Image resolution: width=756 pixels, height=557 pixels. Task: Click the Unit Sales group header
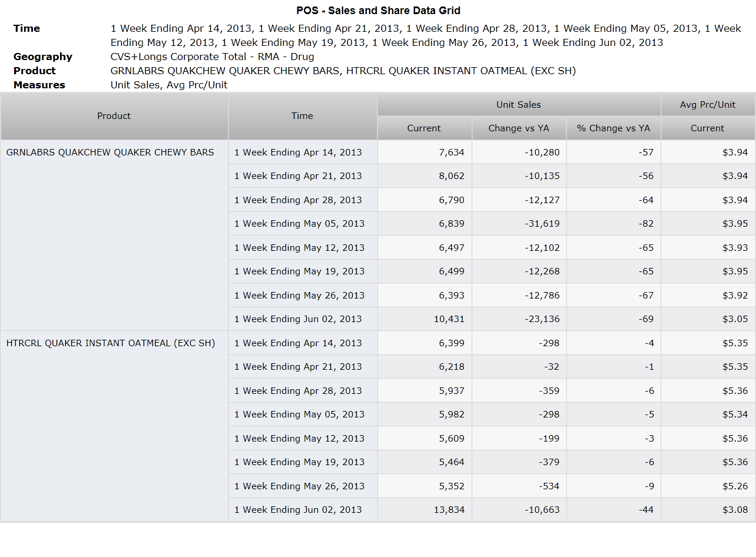point(519,104)
